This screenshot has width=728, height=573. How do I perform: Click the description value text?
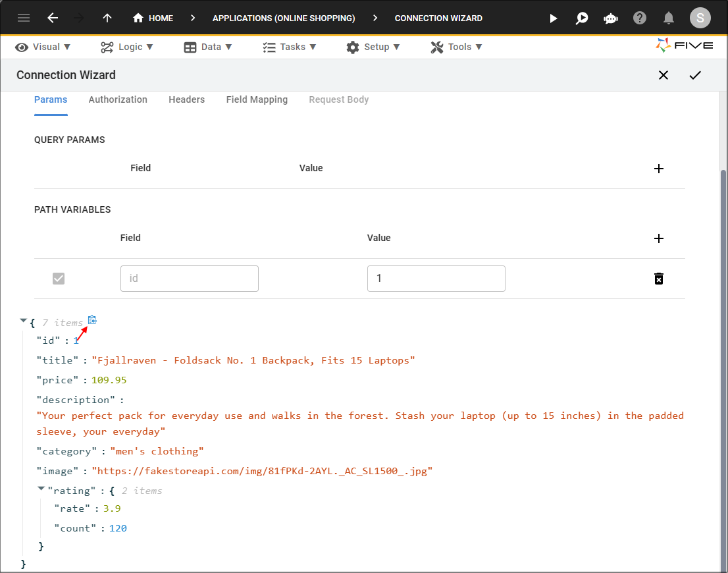360,424
